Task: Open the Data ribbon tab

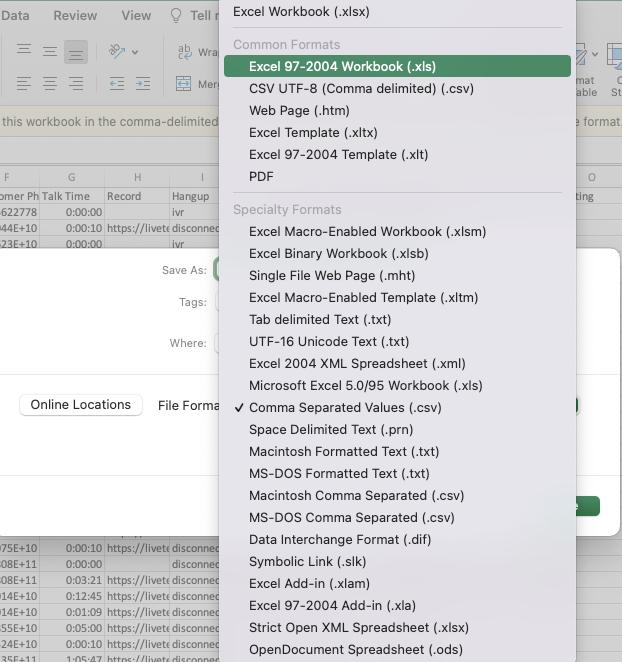Action: tap(15, 16)
